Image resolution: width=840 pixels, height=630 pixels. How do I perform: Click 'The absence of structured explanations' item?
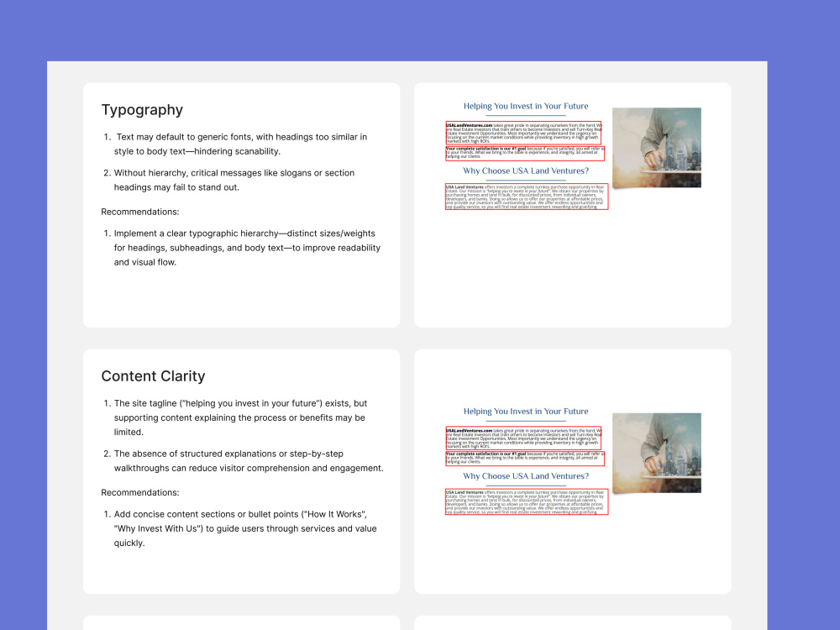coord(244,460)
